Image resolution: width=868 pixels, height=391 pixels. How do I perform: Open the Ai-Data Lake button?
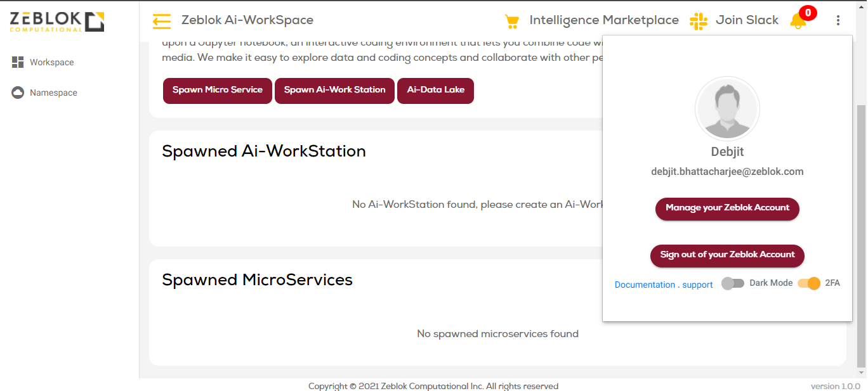pos(435,90)
